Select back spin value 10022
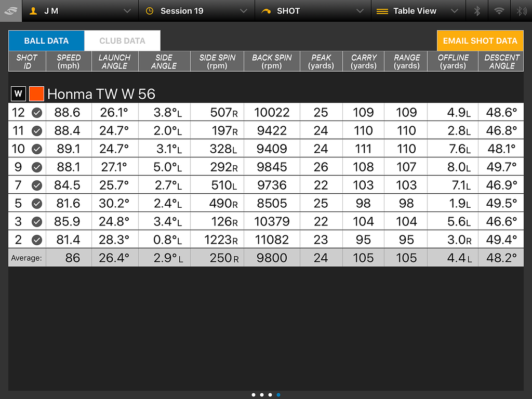Screen dimensions: 532x399 pos(272,113)
